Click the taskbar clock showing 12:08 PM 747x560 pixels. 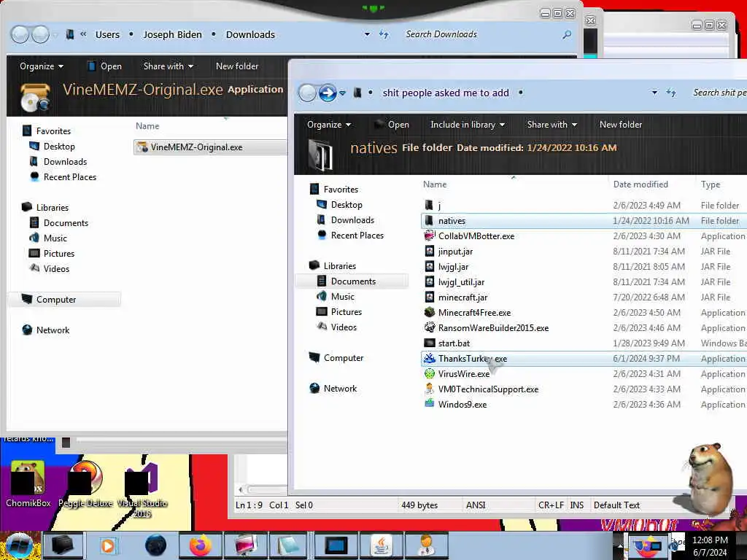(710, 540)
